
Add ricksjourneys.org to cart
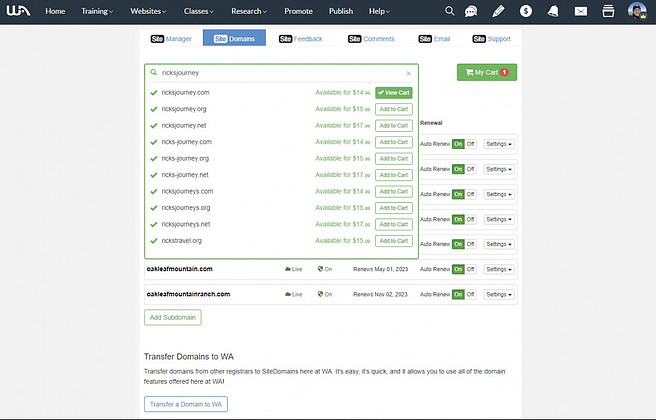click(x=394, y=208)
